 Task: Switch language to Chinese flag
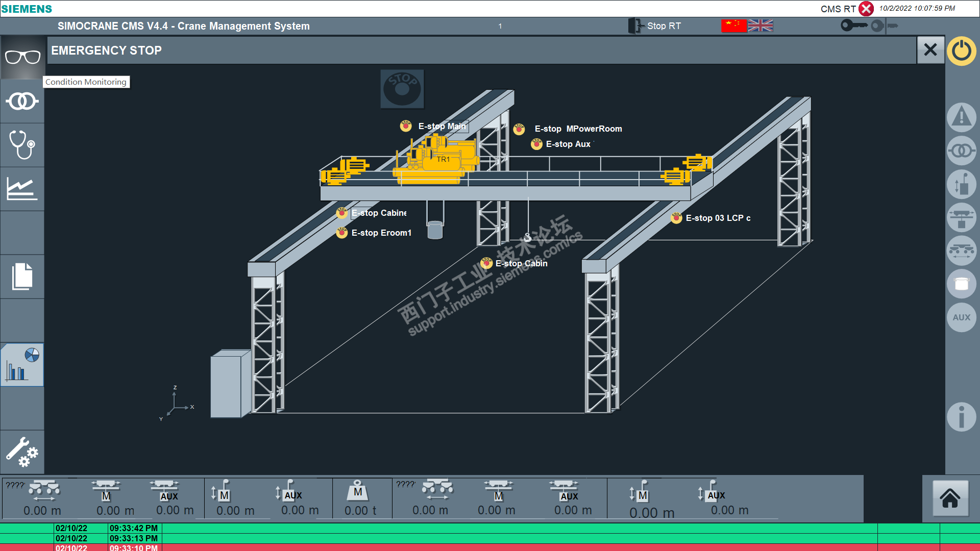733,26
